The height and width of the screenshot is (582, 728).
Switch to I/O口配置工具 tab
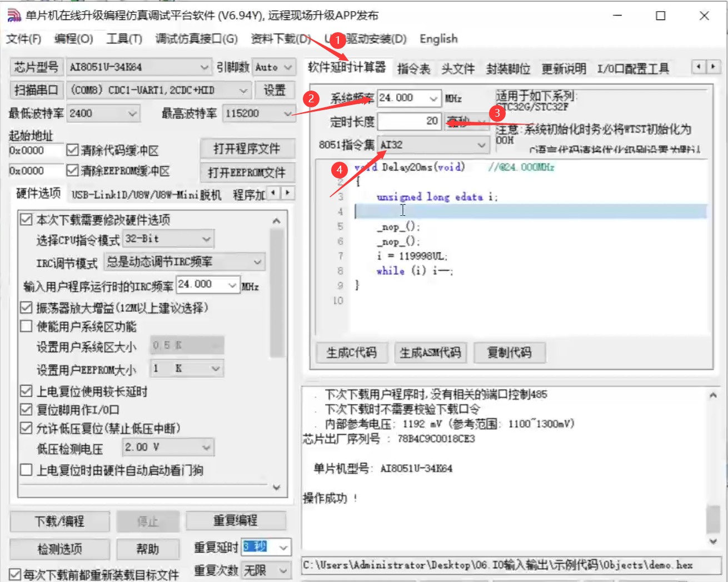[x=633, y=69]
